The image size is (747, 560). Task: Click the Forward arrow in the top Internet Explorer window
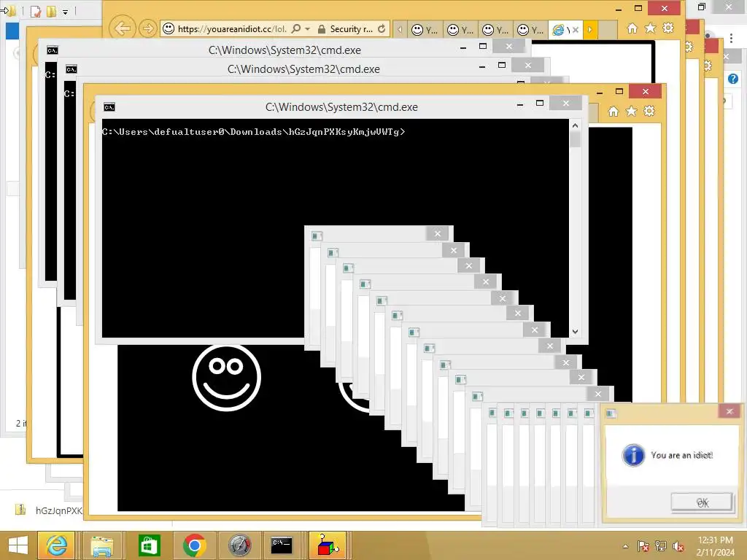[x=147, y=28]
